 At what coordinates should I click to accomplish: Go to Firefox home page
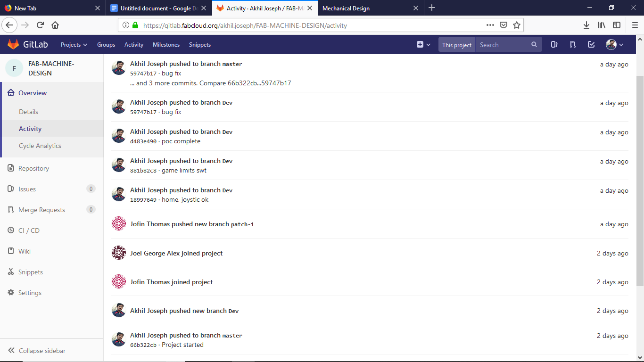pos(55,25)
